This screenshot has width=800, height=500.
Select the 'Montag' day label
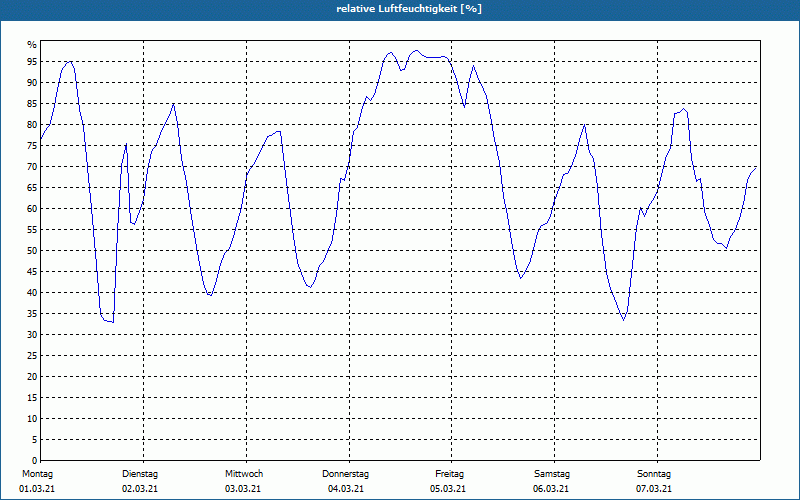coord(37,474)
